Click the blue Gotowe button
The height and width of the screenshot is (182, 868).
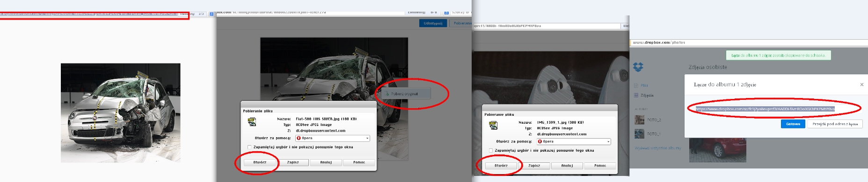pos(793,124)
